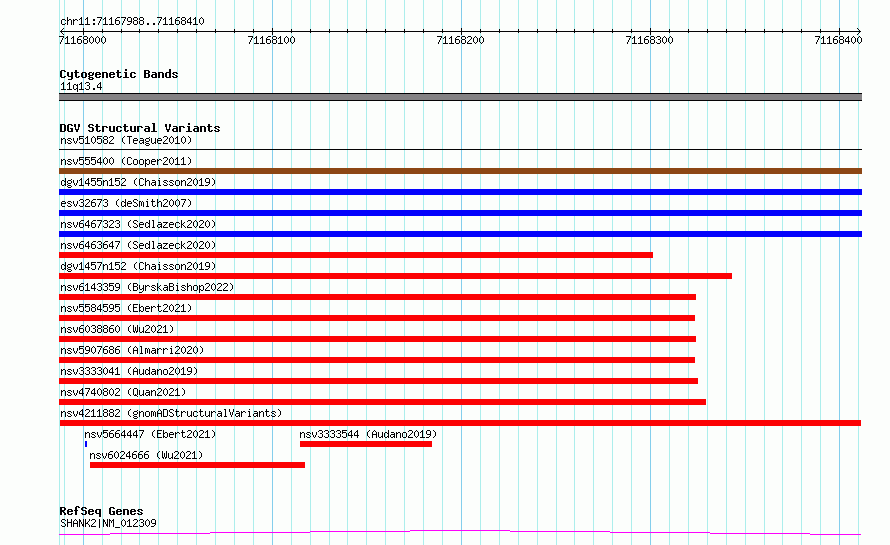Click the short red nsv6024666 variant bar

(x=198, y=465)
